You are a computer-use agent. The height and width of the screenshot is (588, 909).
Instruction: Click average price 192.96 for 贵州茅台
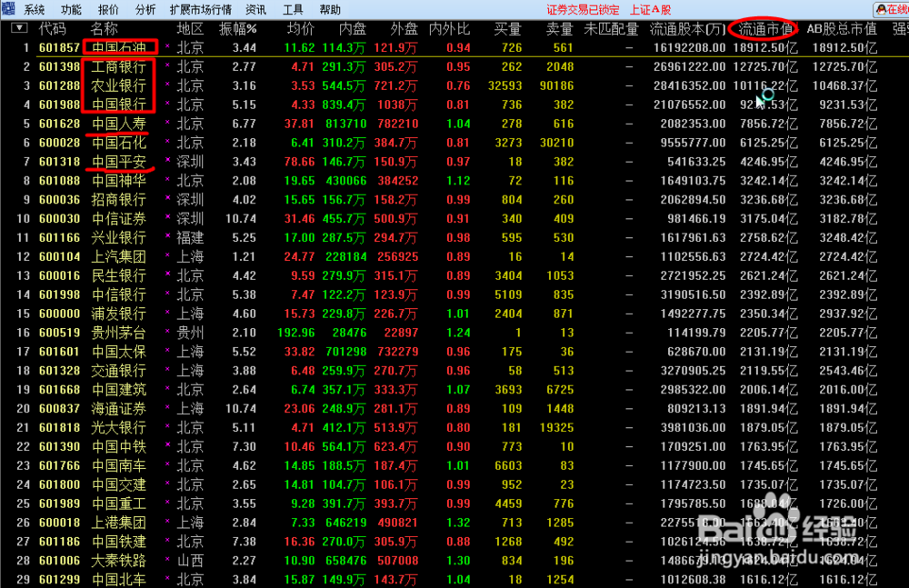[x=296, y=333]
